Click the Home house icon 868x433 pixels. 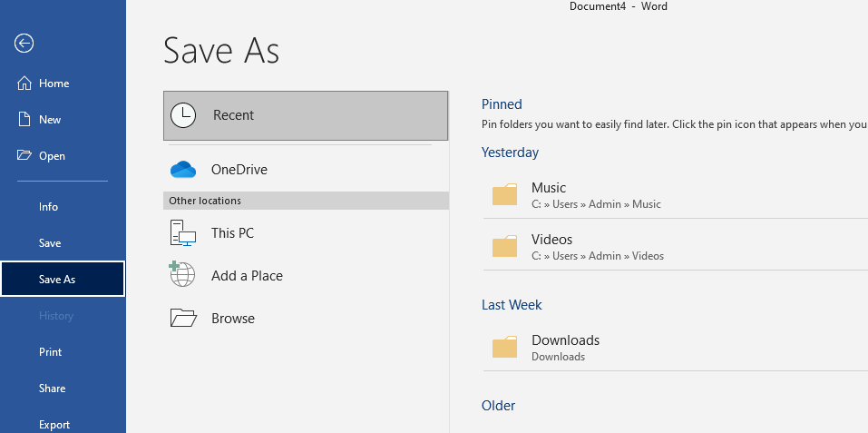(24, 83)
